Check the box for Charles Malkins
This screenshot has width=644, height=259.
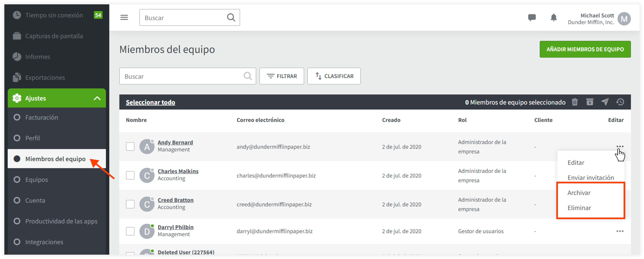click(x=130, y=175)
